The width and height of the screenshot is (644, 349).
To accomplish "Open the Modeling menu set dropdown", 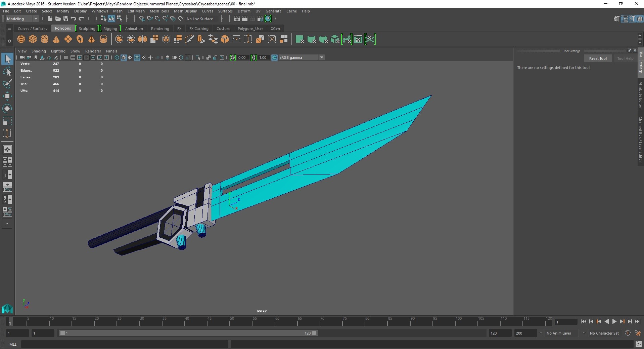I will tap(22, 19).
